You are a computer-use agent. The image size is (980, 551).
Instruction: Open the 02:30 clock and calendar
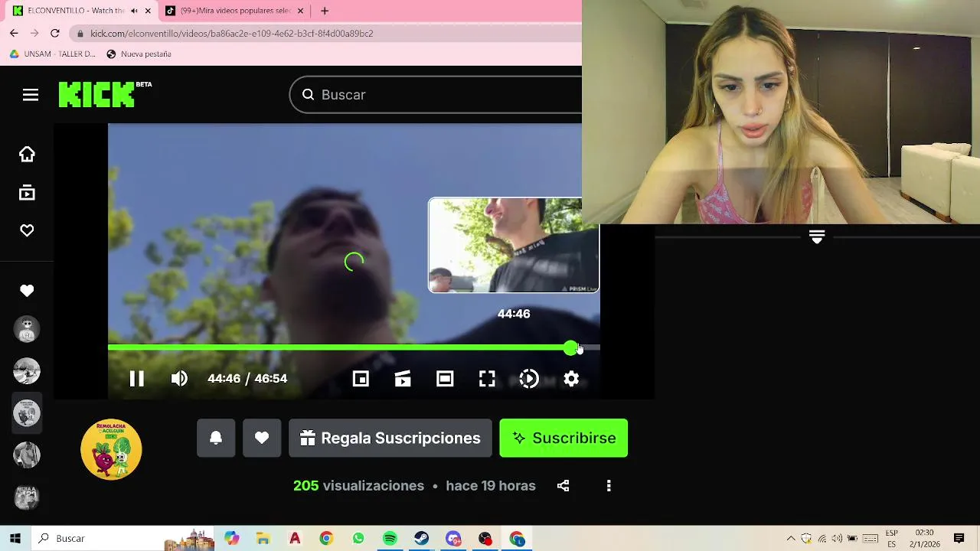point(924,539)
